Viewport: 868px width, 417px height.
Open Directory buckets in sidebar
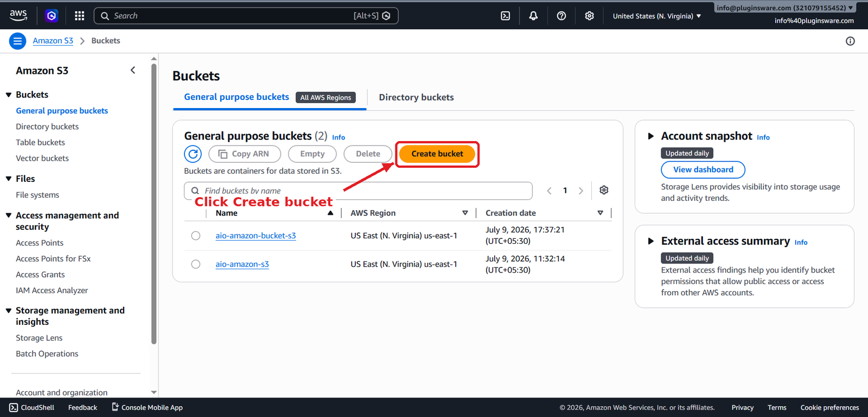coord(47,127)
